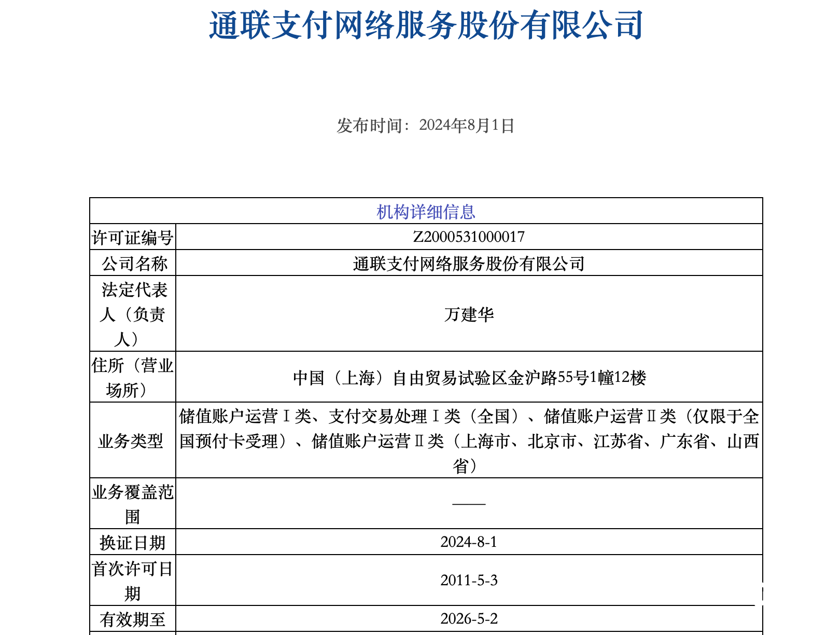
Task: Click the 换证日期 label cell
Action: tap(133, 542)
